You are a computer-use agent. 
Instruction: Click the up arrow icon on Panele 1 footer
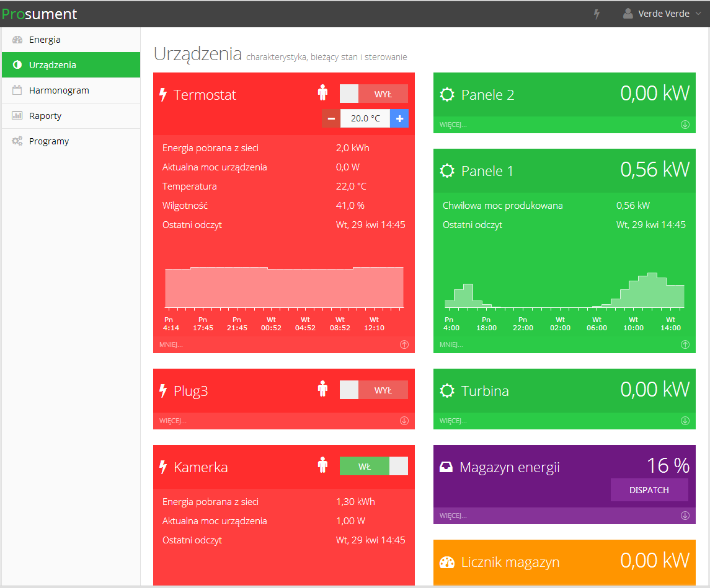point(685,344)
